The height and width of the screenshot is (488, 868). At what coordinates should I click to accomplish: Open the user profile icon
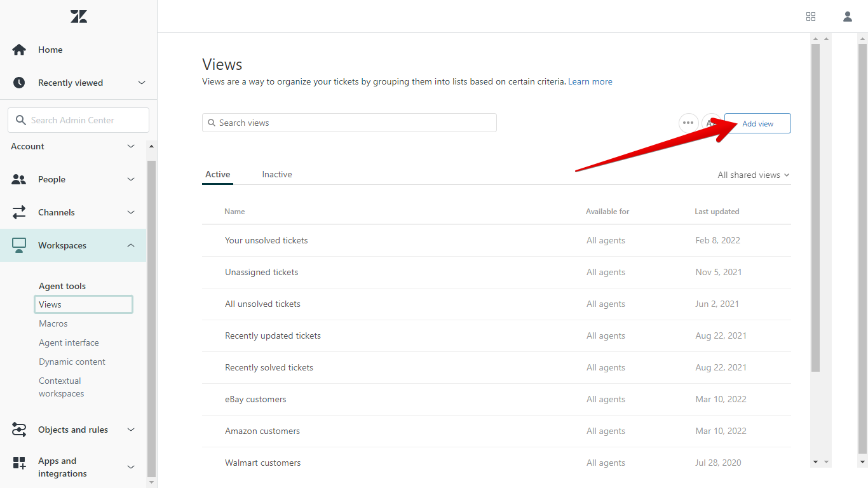(x=848, y=17)
